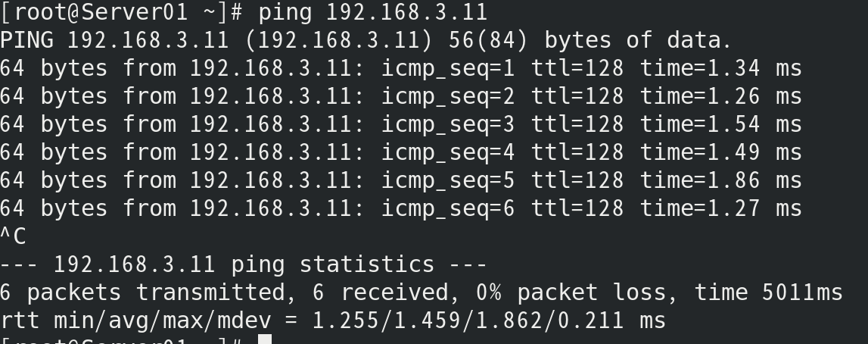This screenshot has height=344, width=868.
Task: Click the time=1.26 ms value
Action: (720, 97)
